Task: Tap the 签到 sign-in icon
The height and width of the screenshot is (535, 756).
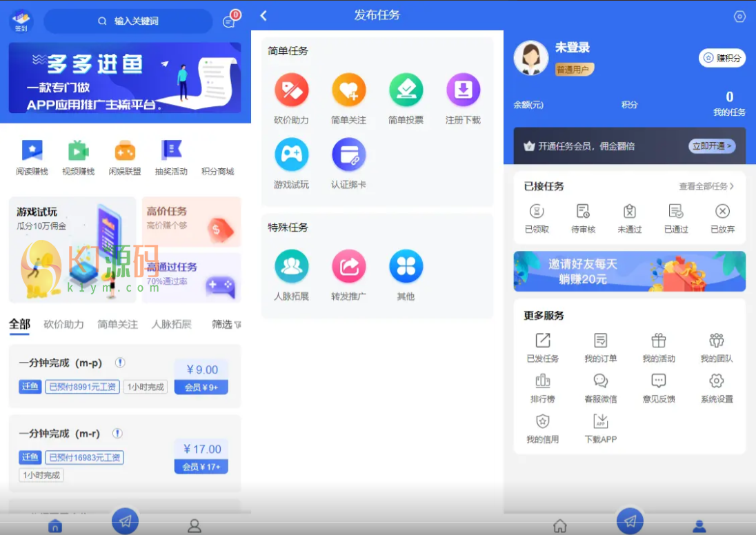Action: click(x=21, y=21)
